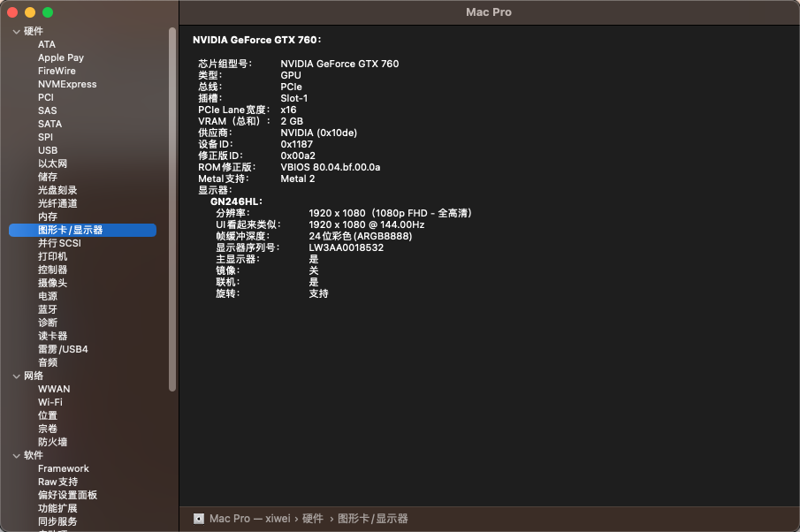Select the Wi-Fi network entry
Screen dimensions: 800x532
[x=50, y=402]
